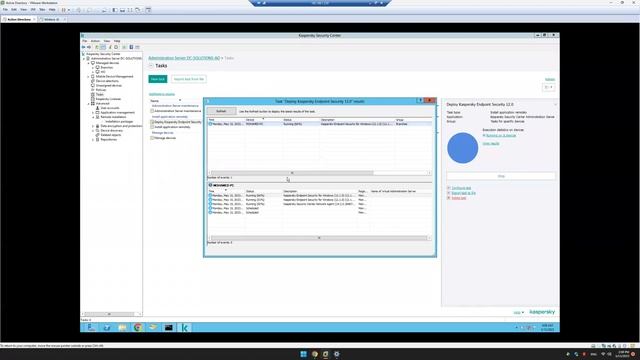Open the Windows Server Start button

click(91, 327)
